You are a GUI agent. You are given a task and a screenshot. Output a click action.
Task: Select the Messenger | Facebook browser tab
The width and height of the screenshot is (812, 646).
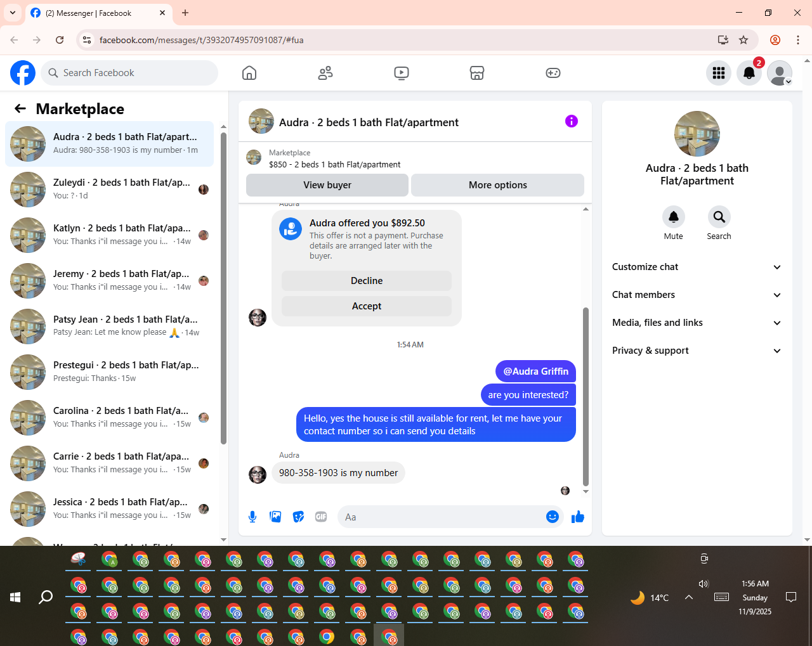click(98, 13)
